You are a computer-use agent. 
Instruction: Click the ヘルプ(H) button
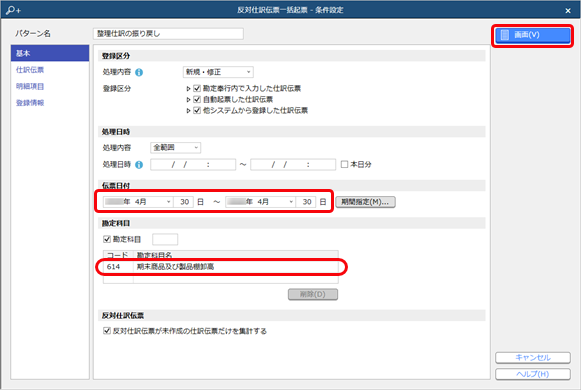tap(533, 374)
